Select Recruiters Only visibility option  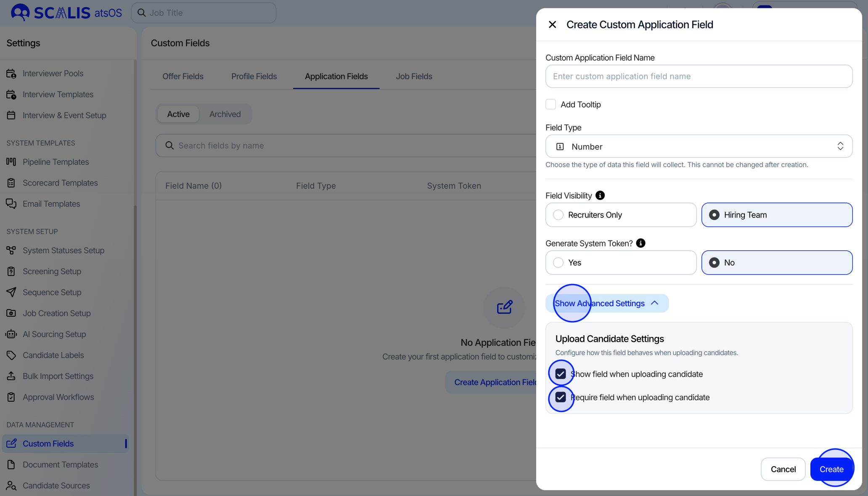pyautogui.click(x=621, y=215)
